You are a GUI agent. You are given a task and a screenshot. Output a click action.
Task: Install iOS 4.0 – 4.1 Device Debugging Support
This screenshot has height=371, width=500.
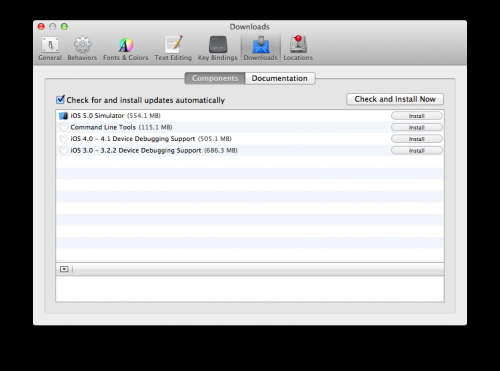(x=417, y=139)
